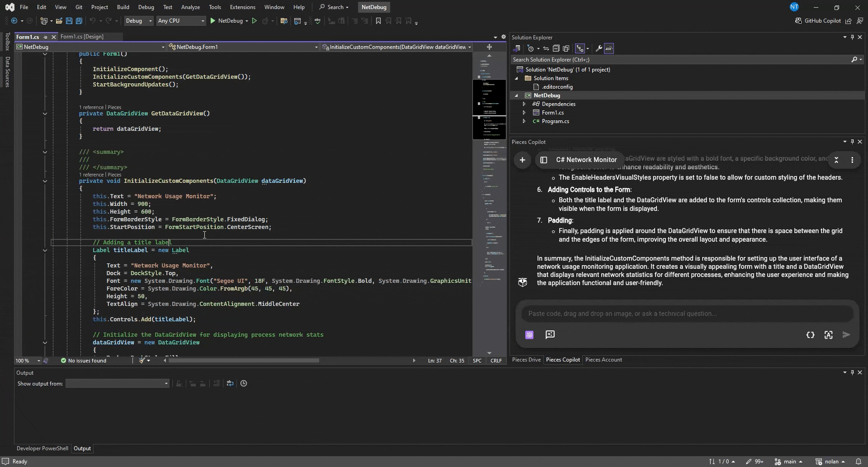The height and width of the screenshot is (467, 868).
Task: Send message with the arrow icon in Pieces
Action: (846, 335)
